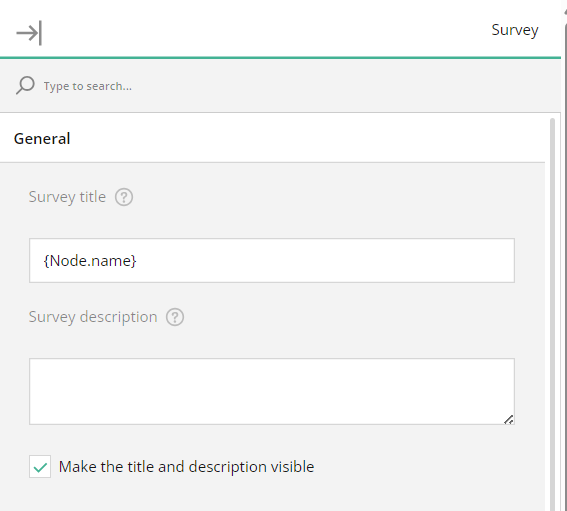
Task: Click the green checkmark inside the checkbox
Action: tap(40, 467)
